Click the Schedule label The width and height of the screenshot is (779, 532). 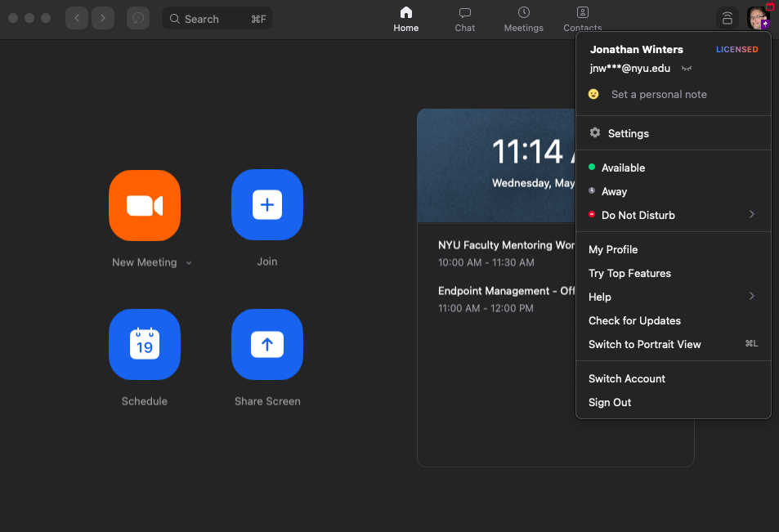coord(145,401)
